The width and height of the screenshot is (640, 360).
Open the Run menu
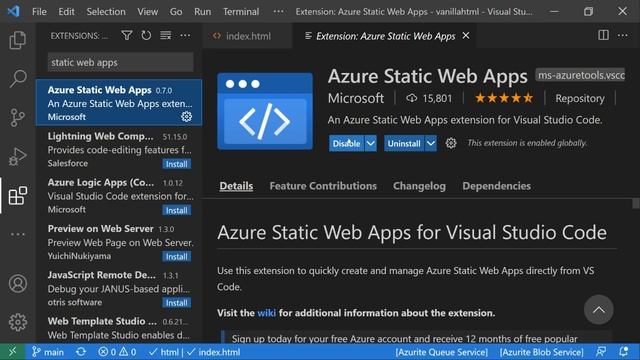coord(202,11)
